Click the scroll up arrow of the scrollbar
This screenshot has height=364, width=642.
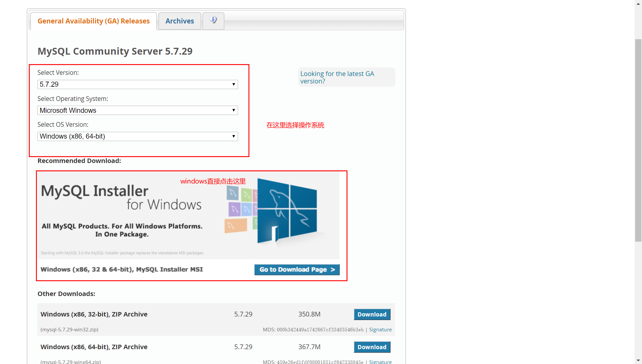point(638,4)
